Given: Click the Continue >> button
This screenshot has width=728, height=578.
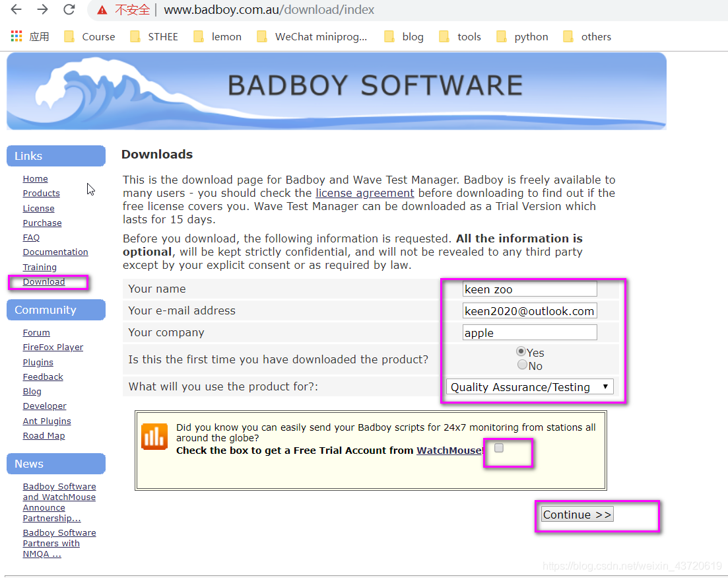Looking at the screenshot, I should point(577,515).
